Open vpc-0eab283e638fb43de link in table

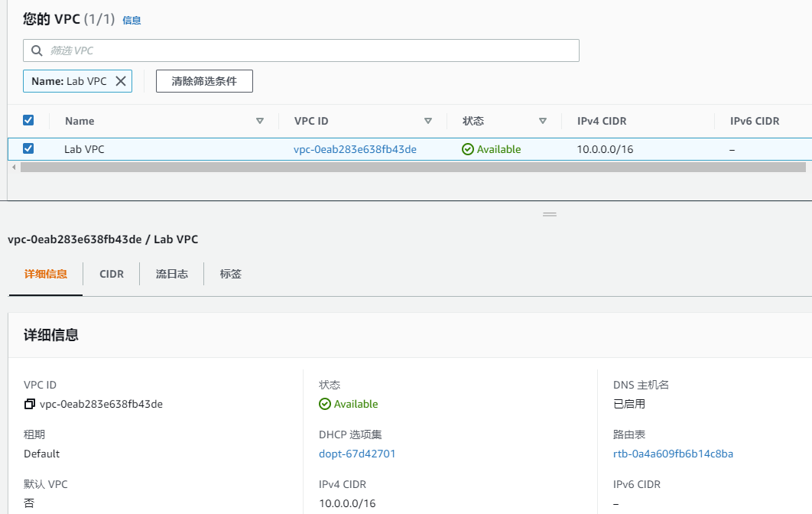pos(355,149)
